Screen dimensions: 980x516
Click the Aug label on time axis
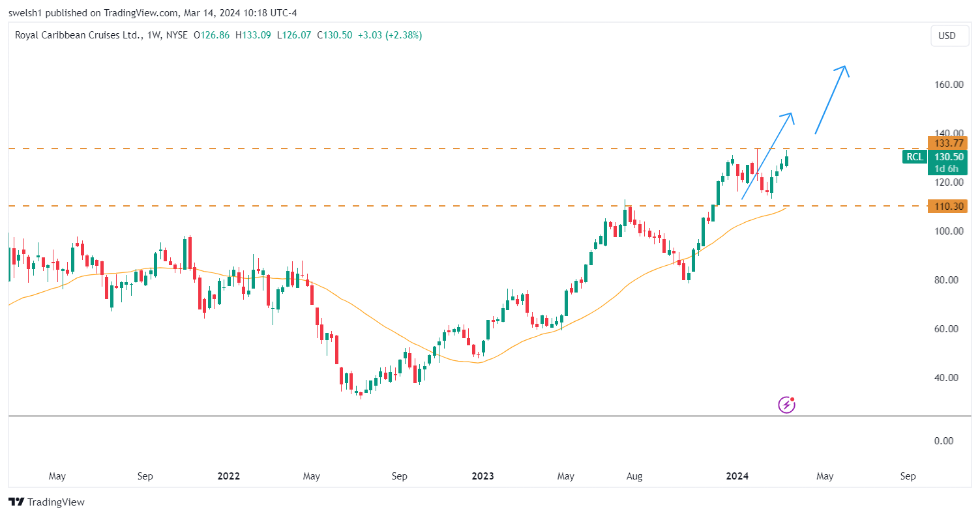tap(634, 476)
